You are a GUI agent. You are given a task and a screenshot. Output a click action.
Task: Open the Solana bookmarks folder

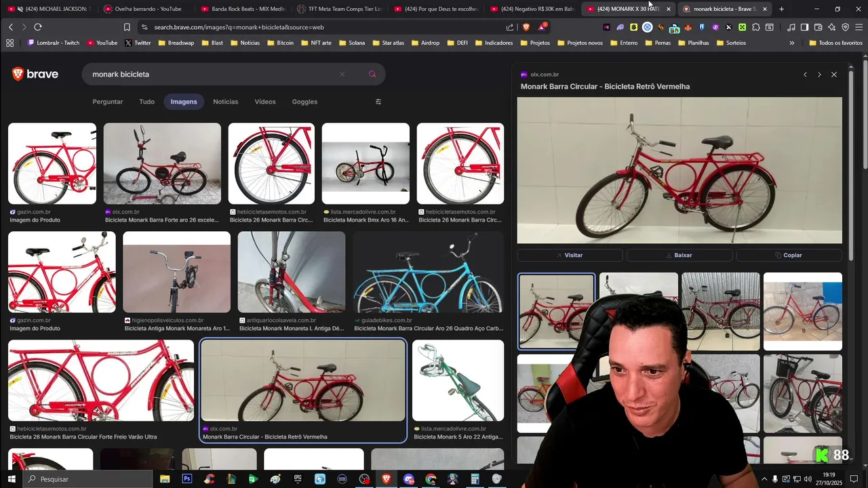point(351,43)
